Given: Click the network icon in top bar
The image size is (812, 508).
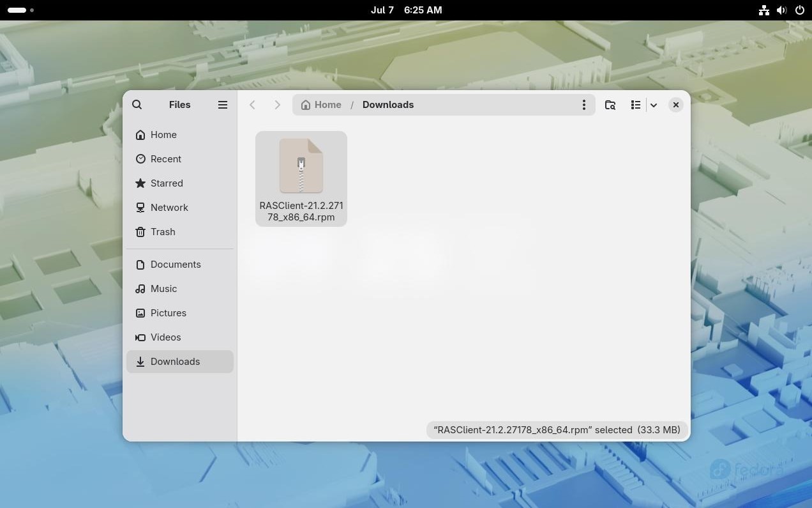Looking at the screenshot, I should point(763,10).
